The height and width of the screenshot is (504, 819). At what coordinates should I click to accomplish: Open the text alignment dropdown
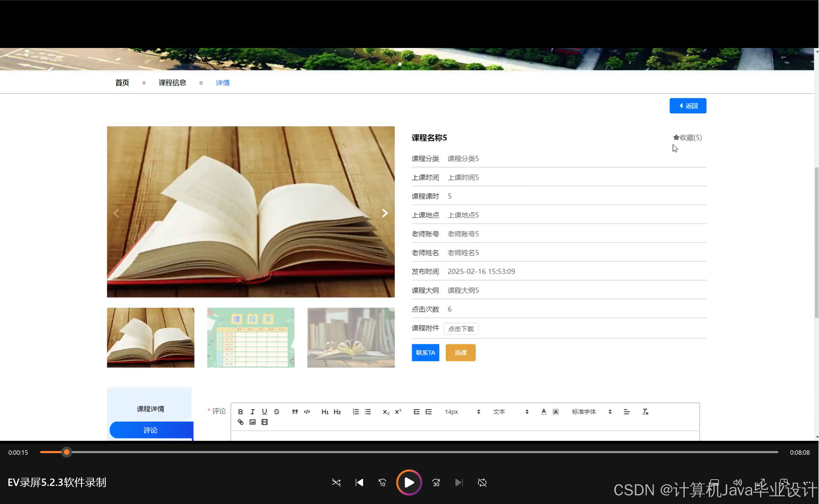[627, 412]
